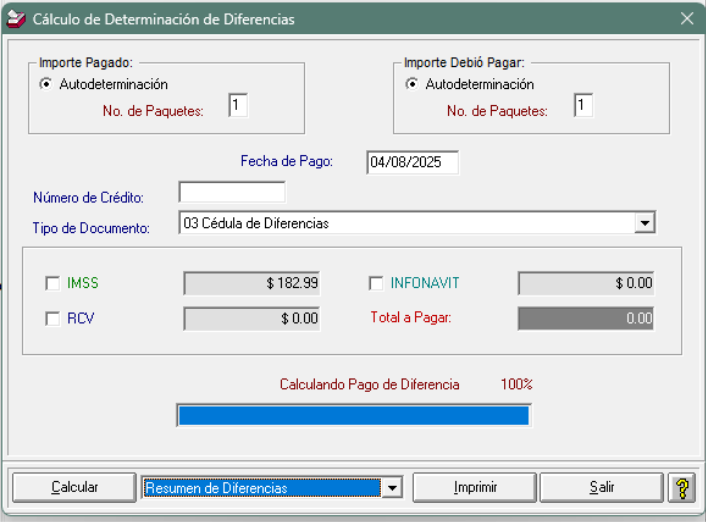The height and width of the screenshot is (522, 706).
Task: Click the Resumen de Diferencias report selector
Action: tap(272, 488)
